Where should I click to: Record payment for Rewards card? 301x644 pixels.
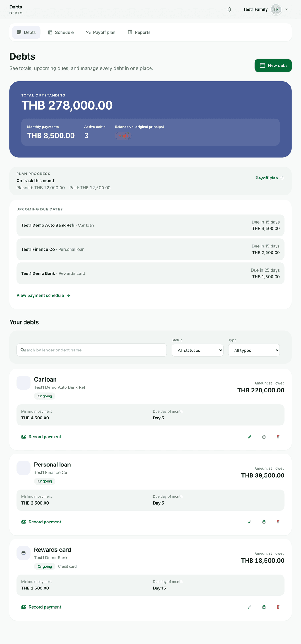tap(41, 607)
